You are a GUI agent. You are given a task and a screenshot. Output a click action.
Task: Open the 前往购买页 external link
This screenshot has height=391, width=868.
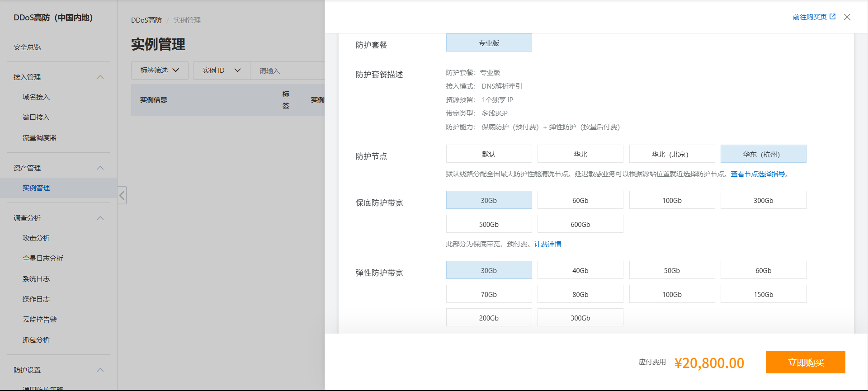click(814, 17)
